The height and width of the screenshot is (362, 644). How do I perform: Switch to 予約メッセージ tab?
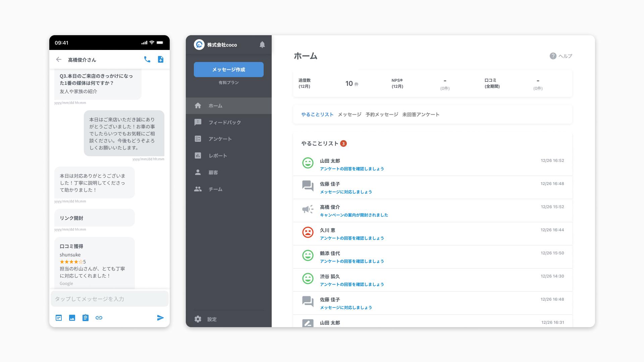coord(382,114)
